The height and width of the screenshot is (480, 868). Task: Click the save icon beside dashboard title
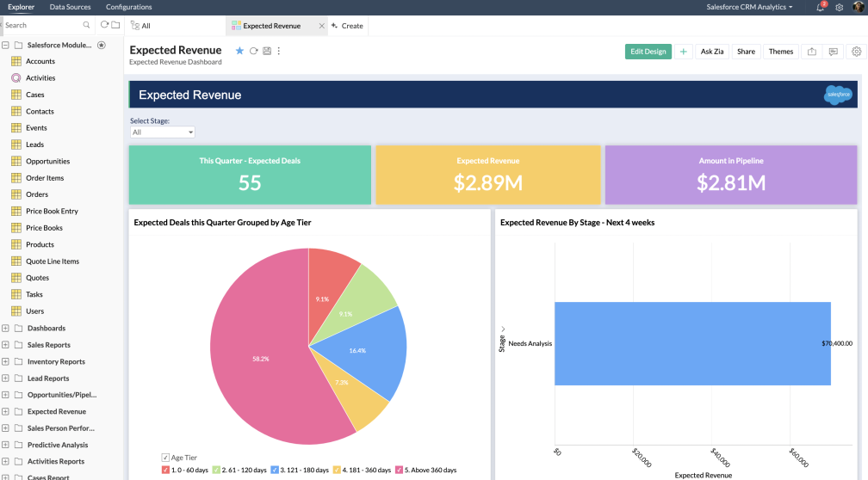coord(267,51)
